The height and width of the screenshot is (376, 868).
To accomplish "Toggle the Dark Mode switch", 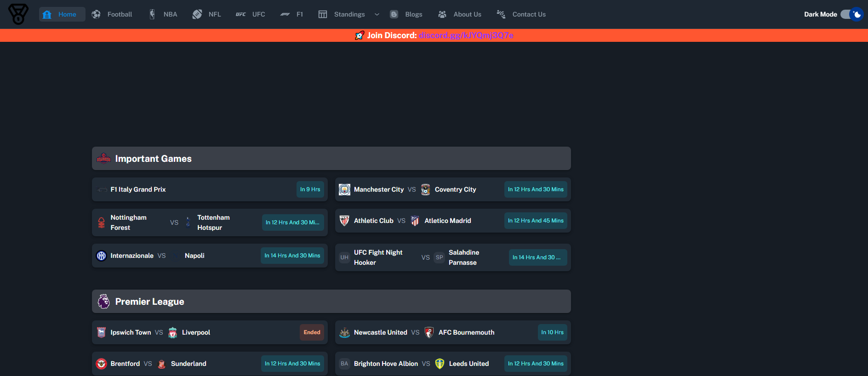I will pos(851,14).
